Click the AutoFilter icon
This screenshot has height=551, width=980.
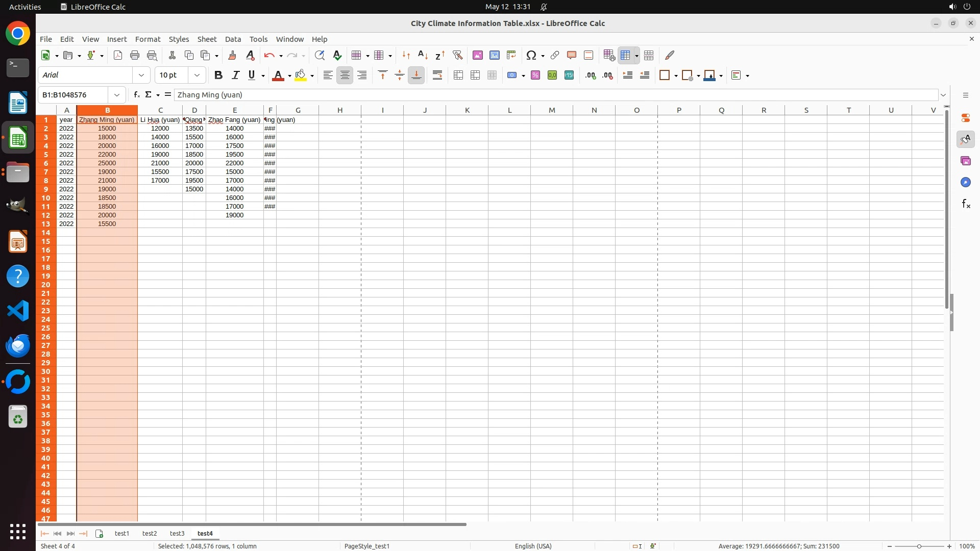[x=457, y=55]
